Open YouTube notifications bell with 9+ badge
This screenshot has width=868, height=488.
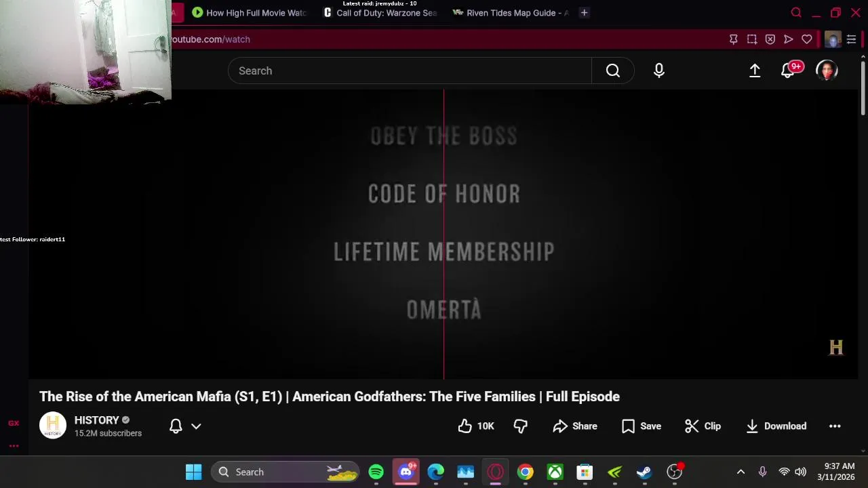point(789,70)
